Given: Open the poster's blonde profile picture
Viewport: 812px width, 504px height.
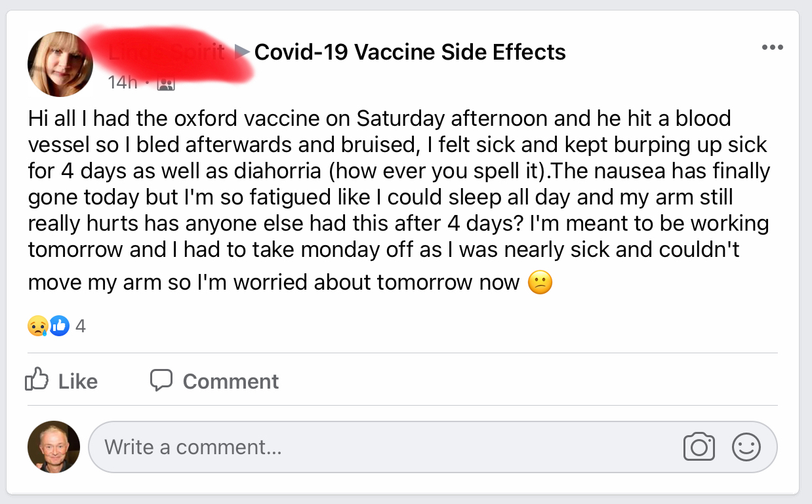Looking at the screenshot, I should coord(60,64).
